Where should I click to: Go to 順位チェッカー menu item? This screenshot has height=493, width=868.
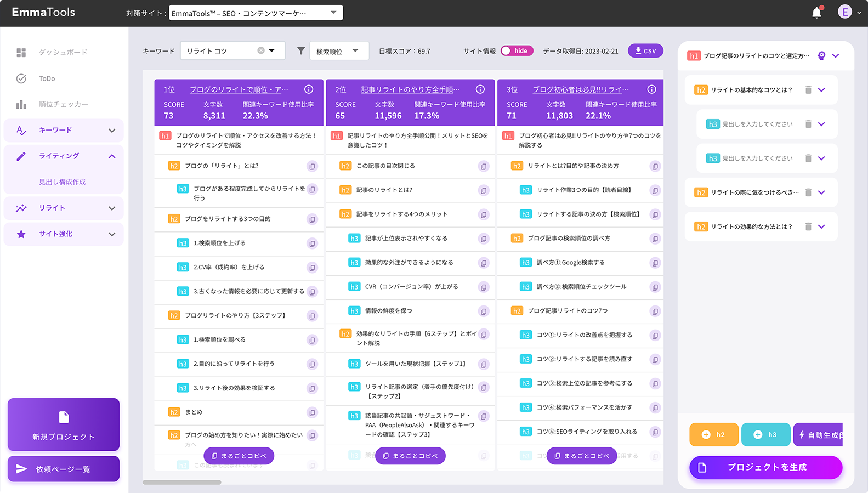(63, 104)
